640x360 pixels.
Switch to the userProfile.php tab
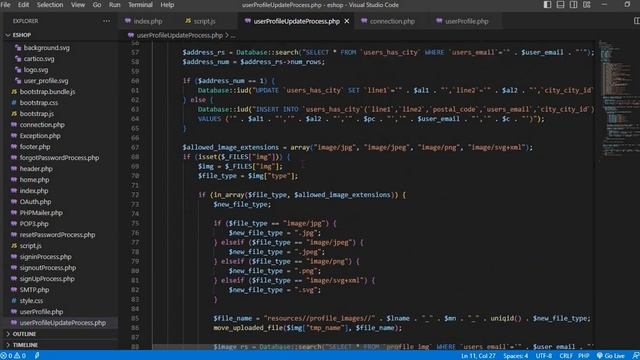point(467,21)
